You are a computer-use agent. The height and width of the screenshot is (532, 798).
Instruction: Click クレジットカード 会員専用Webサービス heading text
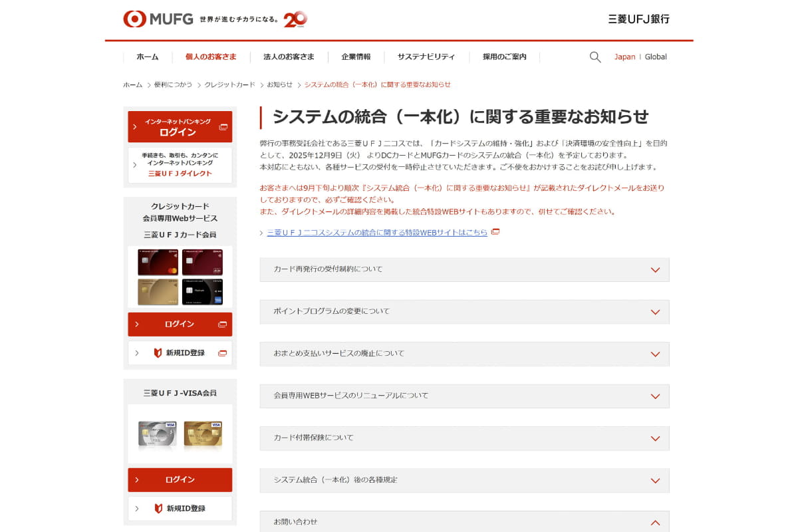tap(180, 212)
